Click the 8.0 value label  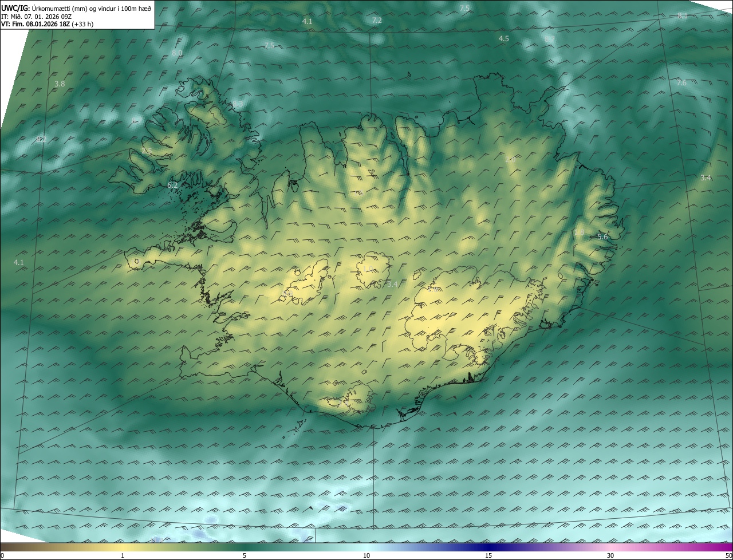click(x=177, y=53)
